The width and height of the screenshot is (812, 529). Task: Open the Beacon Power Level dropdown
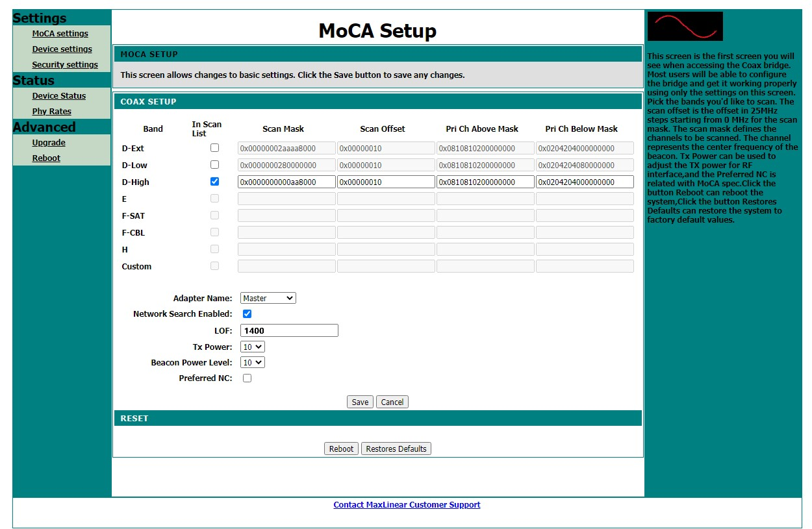[x=252, y=362]
